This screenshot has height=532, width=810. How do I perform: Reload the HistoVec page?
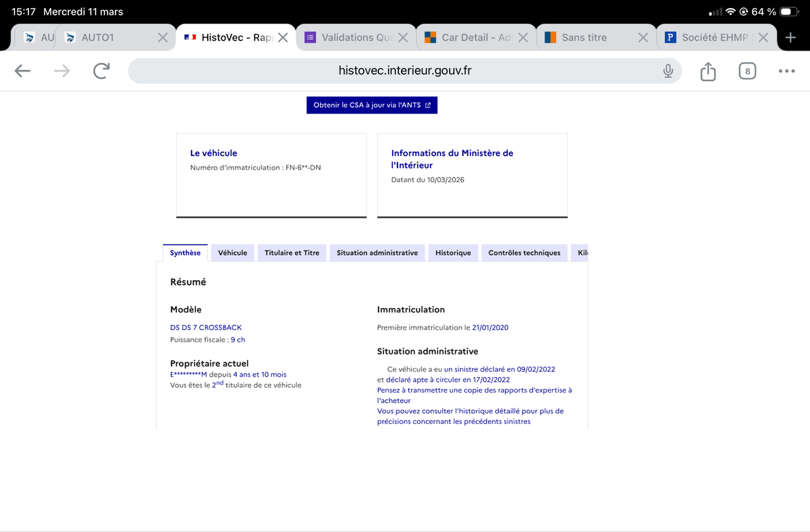tap(101, 71)
